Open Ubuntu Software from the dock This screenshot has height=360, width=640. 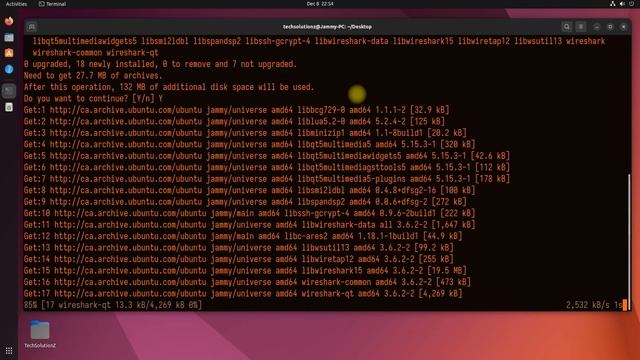(x=9, y=53)
